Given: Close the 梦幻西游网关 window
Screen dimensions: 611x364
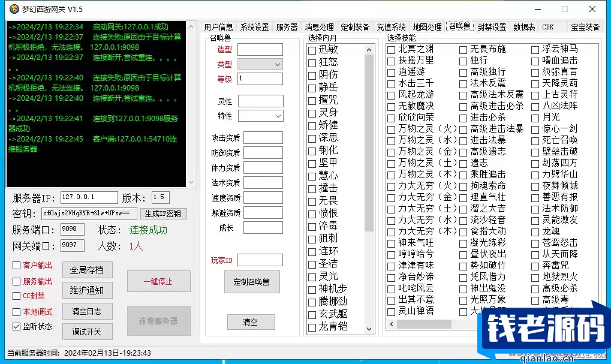Looking at the screenshot, I should (x=592, y=9).
